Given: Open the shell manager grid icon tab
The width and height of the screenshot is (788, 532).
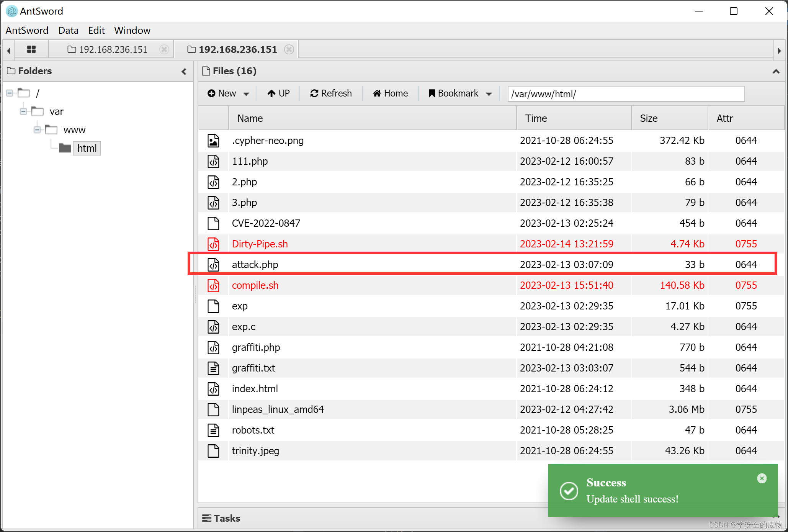Looking at the screenshot, I should pyautogui.click(x=31, y=49).
